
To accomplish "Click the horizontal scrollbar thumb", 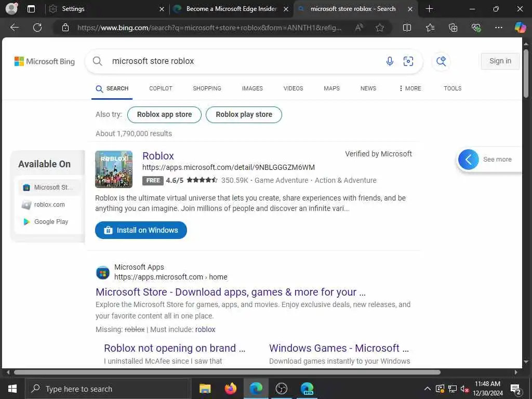I will tap(227, 372).
